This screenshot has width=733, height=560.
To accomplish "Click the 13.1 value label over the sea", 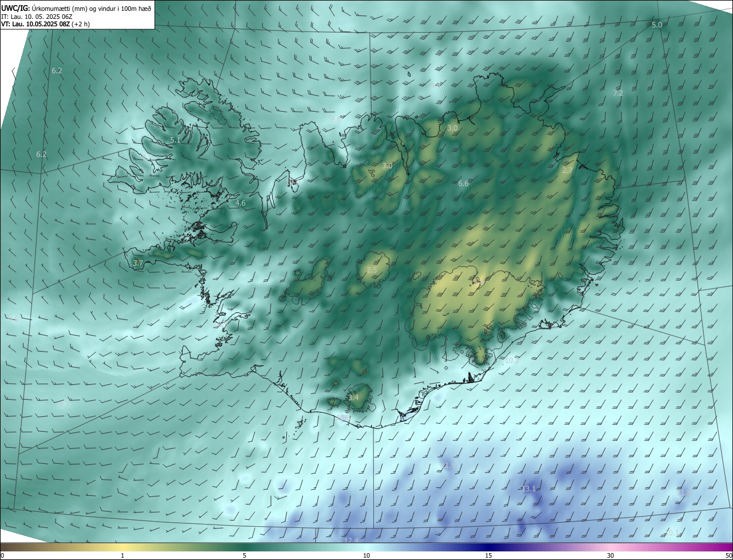I will (529, 488).
